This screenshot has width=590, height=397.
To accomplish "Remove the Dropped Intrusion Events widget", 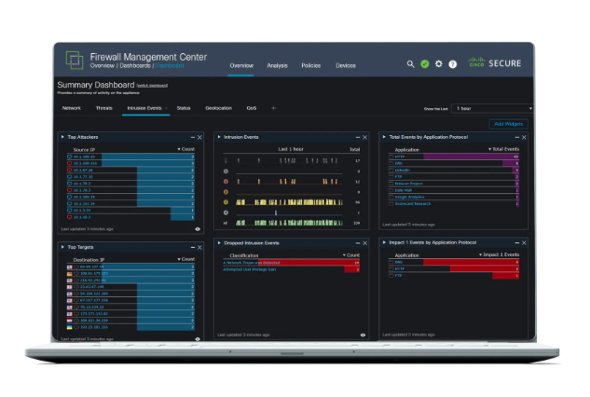I will click(365, 243).
